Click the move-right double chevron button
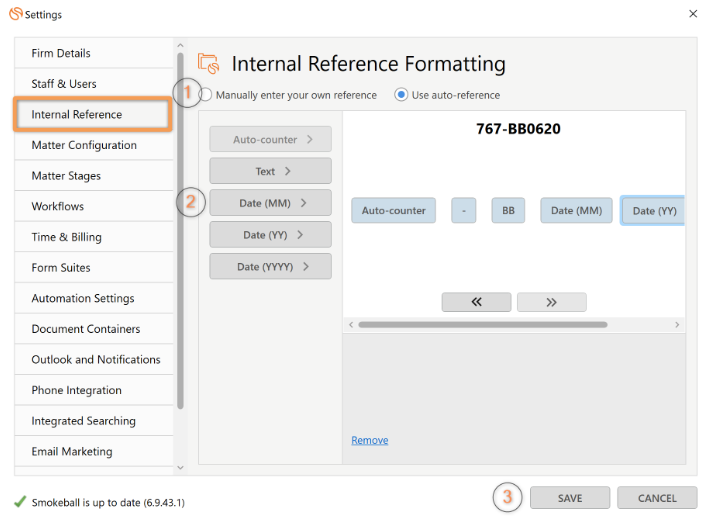The height and width of the screenshot is (521, 709). point(552,302)
